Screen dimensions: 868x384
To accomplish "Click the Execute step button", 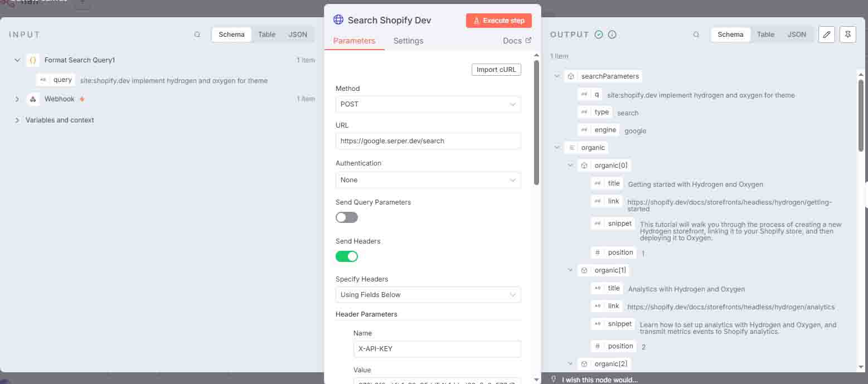I will tap(498, 20).
